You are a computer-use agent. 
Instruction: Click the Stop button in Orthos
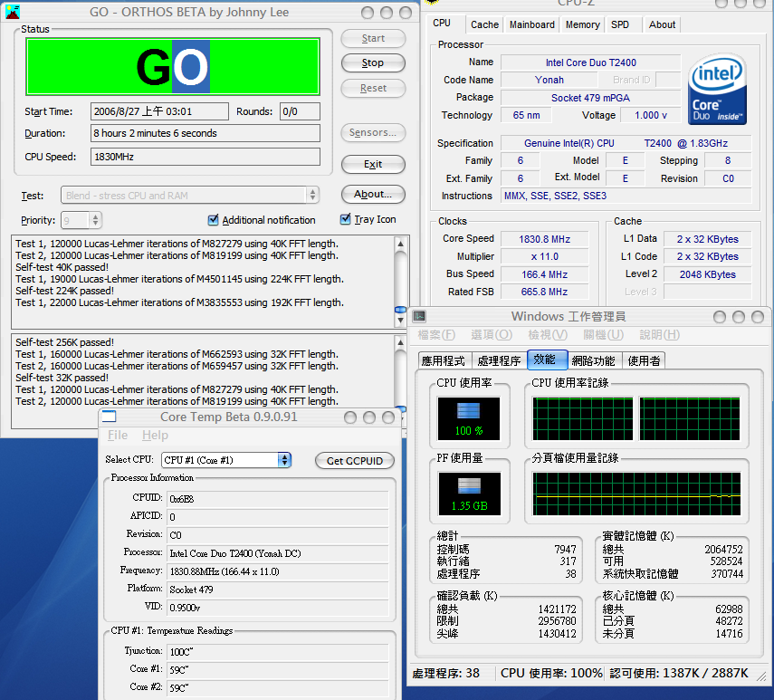pos(373,63)
